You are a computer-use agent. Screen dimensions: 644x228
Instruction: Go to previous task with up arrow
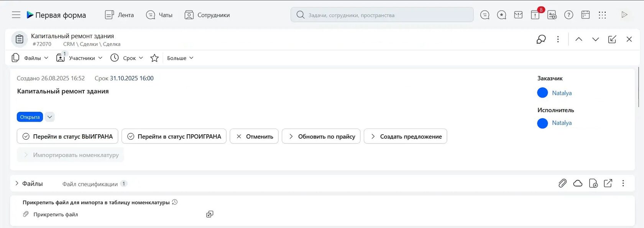(x=579, y=39)
